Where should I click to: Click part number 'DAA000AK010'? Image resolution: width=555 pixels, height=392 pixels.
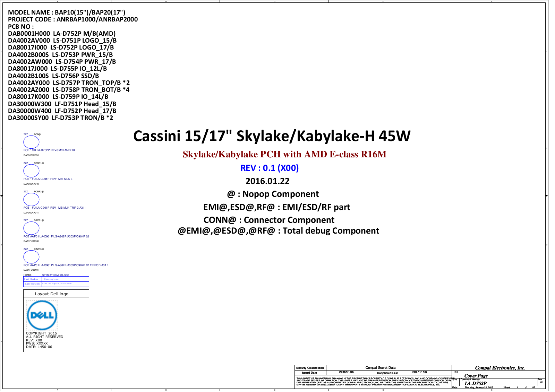tap(31, 184)
